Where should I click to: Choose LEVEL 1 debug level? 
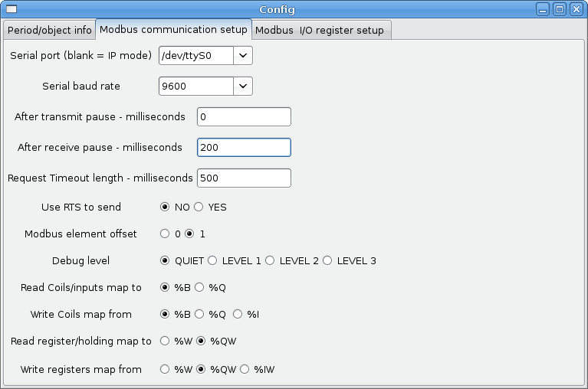point(212,260)
